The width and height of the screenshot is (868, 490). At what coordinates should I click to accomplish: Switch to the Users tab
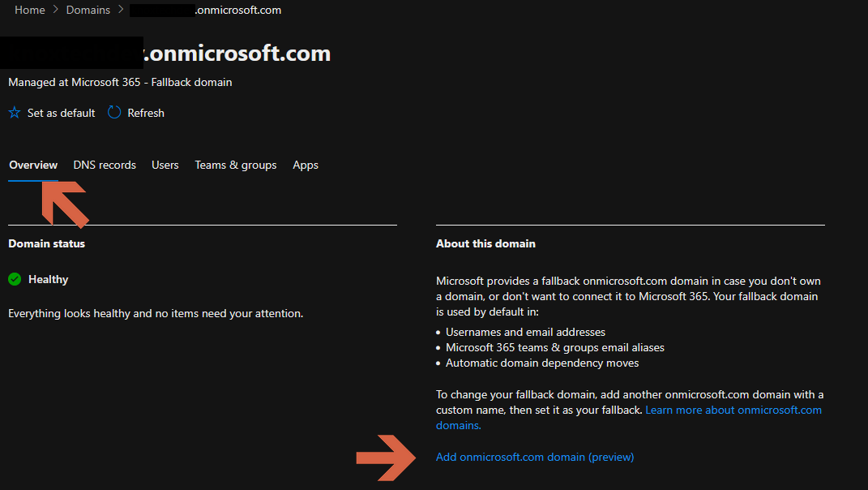tap(165, 165)
